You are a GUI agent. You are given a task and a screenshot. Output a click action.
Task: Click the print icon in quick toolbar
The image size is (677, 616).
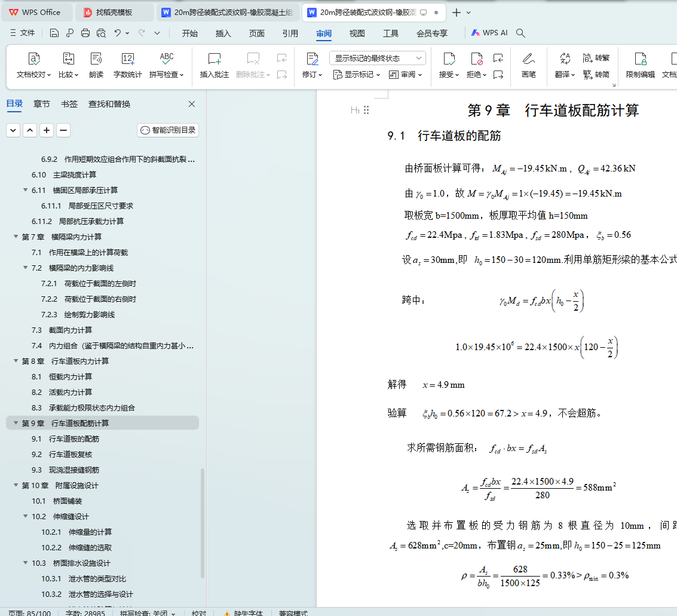click(x=85, y=33)
